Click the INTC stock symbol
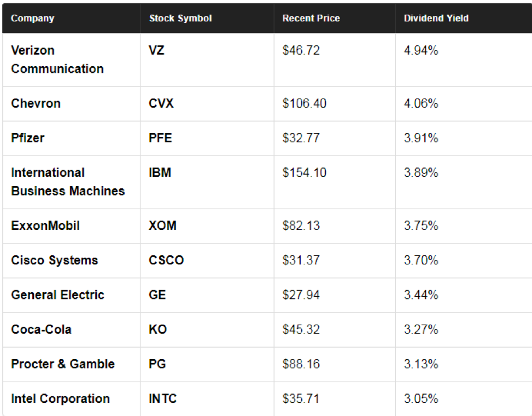This screenshot has width=532, height=416. [163, 398]
